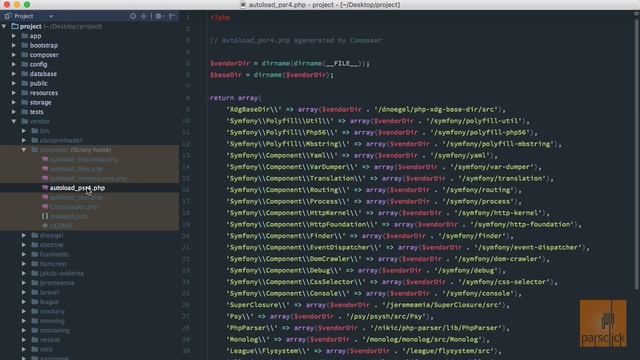Open the LICENSE file
The height and width of the screenshot is (360, 640).
pos(60,226)
